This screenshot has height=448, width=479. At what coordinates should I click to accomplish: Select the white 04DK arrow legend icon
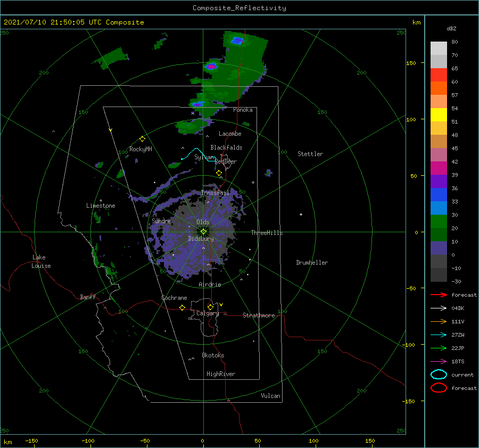pos(439,308)
